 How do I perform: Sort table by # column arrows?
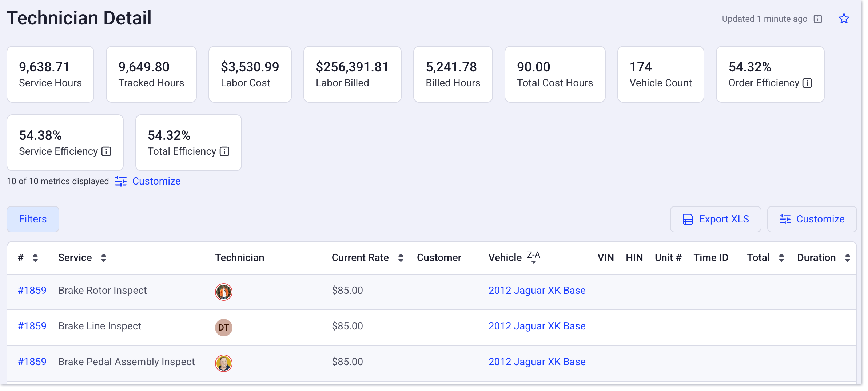(x=35, y=258)
